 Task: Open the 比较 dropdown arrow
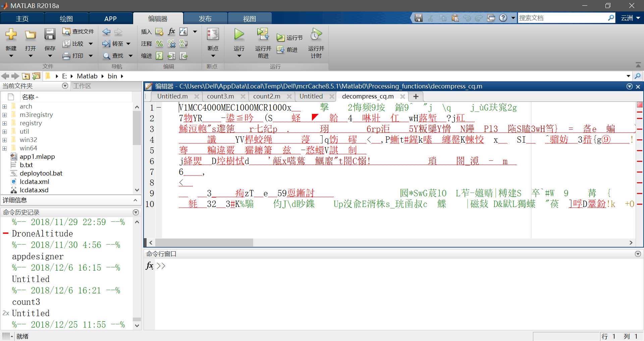tap(91, 44)
